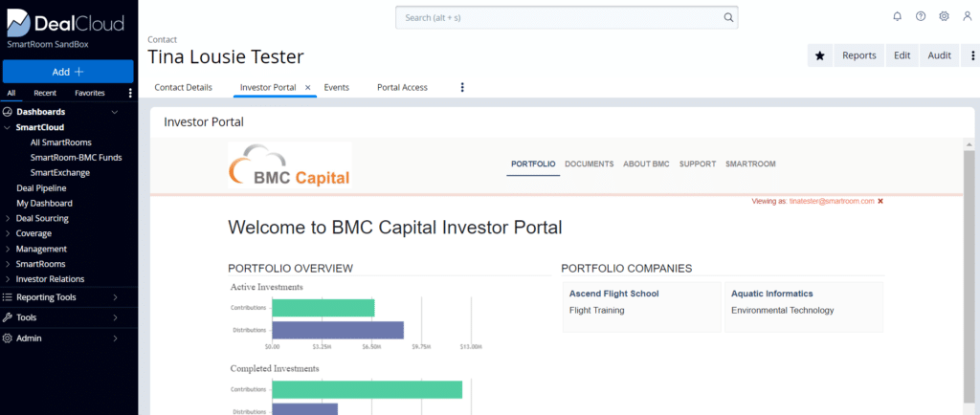Select the Favorites sidebar tab
The width and height of the screenshot is (980, 415).
(90, 93)
